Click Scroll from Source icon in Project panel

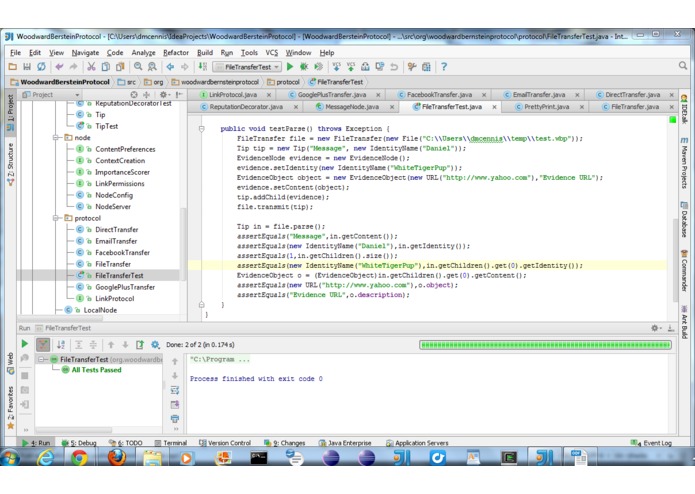pyautogui.click(x=134, y=95)
